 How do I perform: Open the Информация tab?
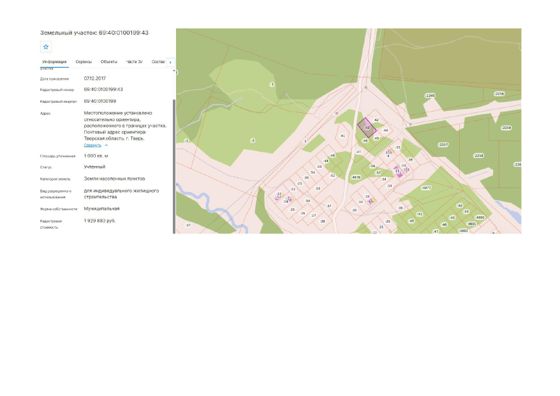click(x=54, y=62)
